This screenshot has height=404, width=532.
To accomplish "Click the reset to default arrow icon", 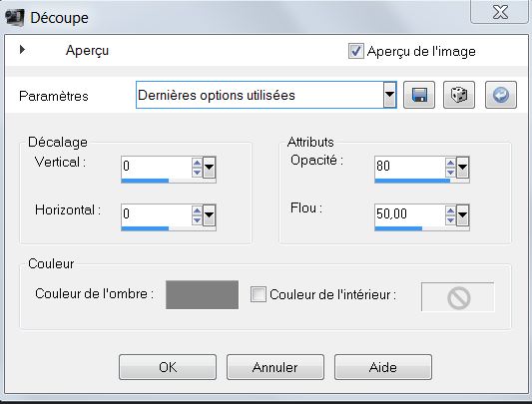I will point(501,95).
